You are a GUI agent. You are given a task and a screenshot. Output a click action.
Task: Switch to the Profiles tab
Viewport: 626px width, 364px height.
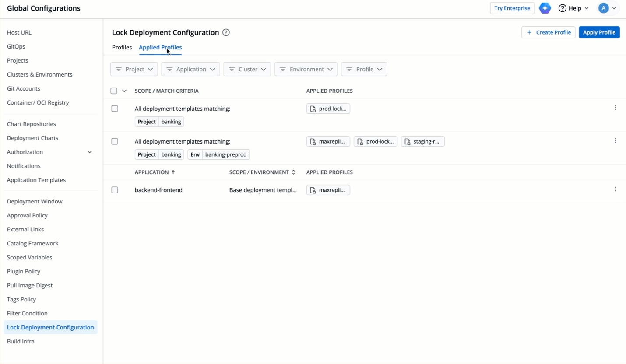[x=122, y=47]
